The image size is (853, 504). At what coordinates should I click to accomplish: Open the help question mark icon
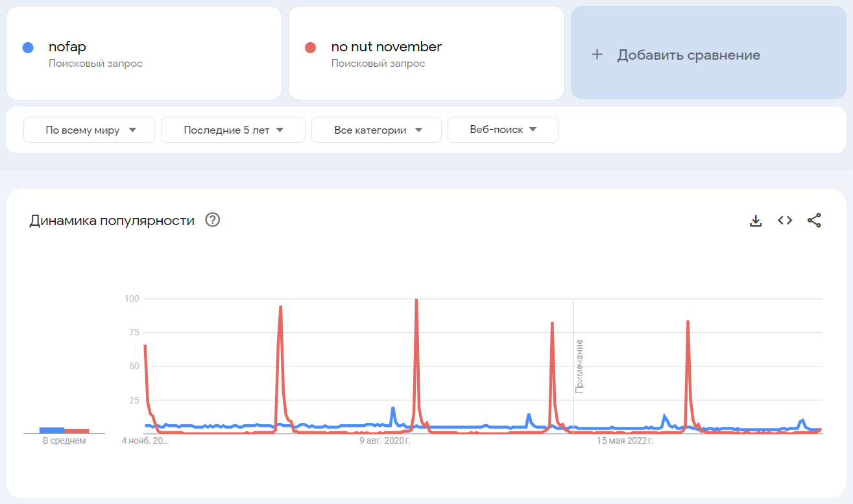pyautogui.click(x=212, y=220)
